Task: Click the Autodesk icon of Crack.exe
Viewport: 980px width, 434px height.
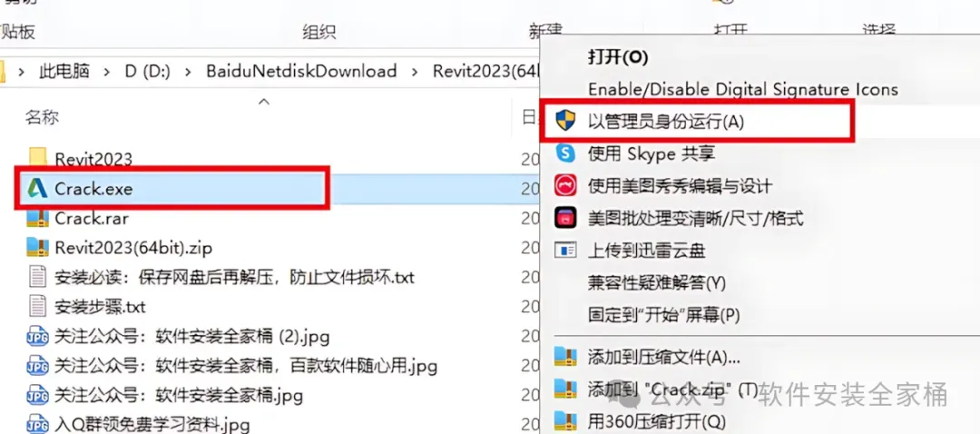Action: pos(37,188)
